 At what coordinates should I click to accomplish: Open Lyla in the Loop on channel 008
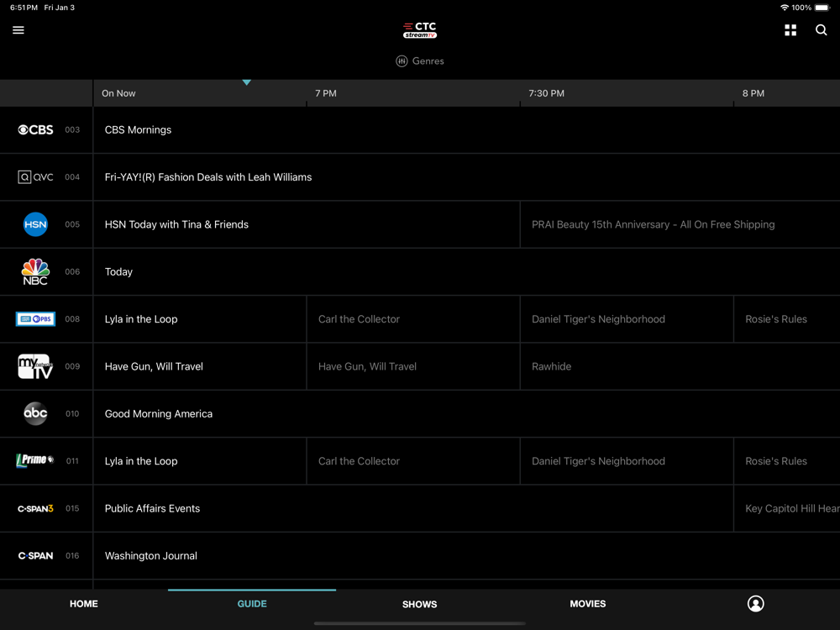point(200,318)
